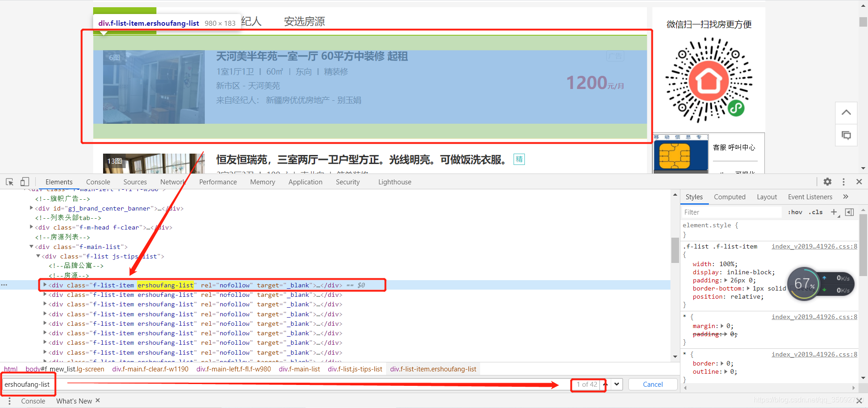Viewport: 868px width, 408px height.
Task: Open CSS source link for .f-list .f-list-item
Action: 814,246
